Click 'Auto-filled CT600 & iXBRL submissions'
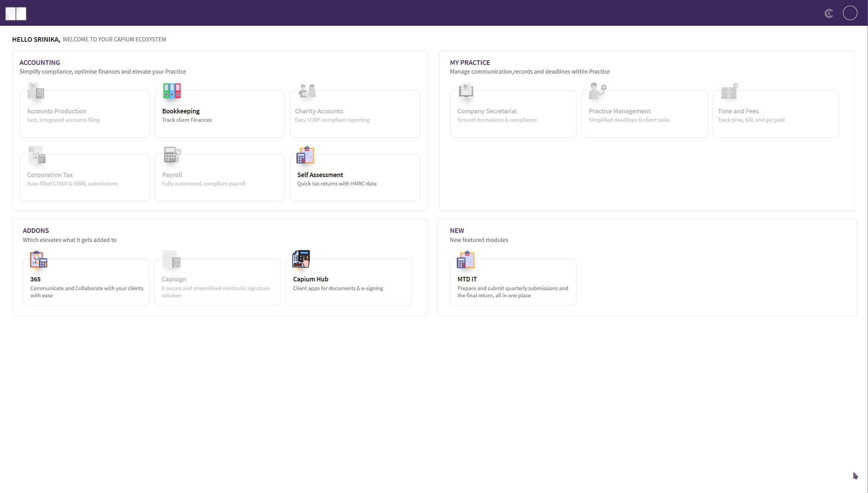The image size is (868, 493). 72,184
